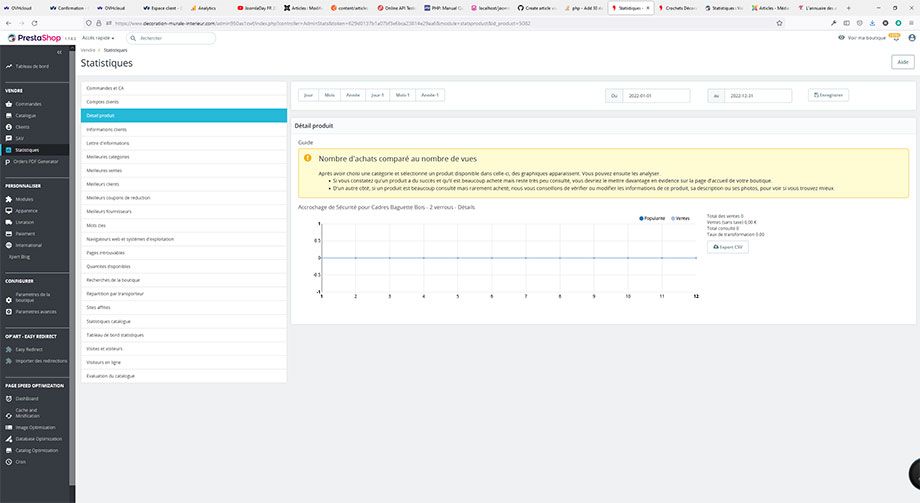Open Xpert Blog in the sidebar
This screenshot has height=503, width=920.
pos(19,256)
